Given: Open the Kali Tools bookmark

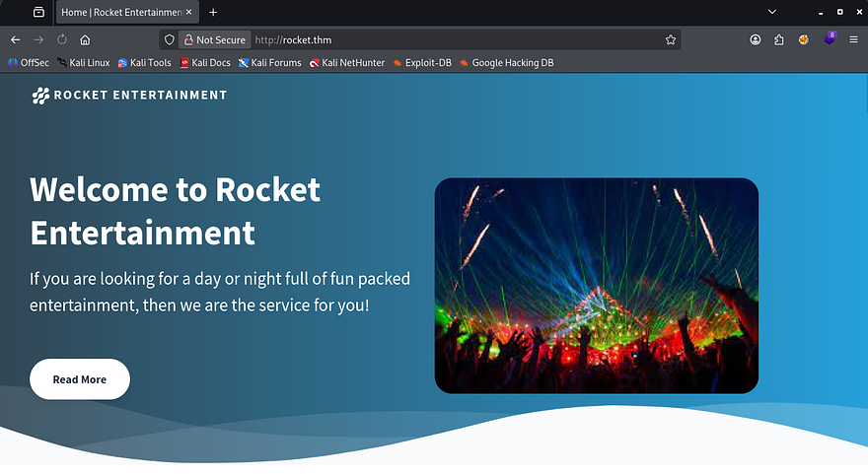Looking at the screenshot, I should (x=144, y=63).
